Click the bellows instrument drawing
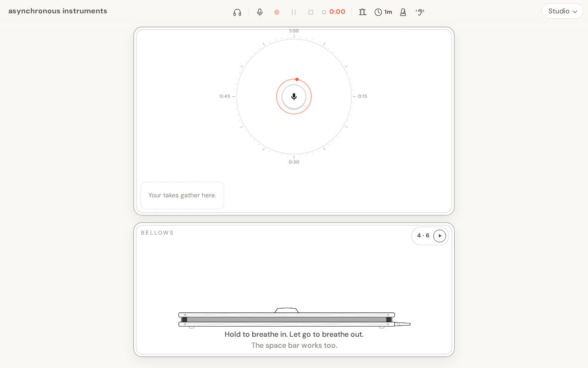The image size is (588, 368). (294, 318)
